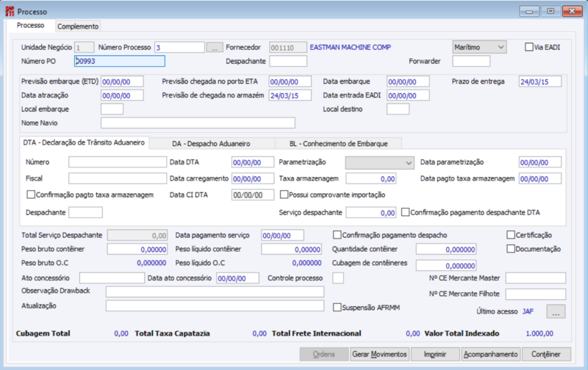The height and width of the screenshot is (370, 588).
Task: Click the Número PO input field
Action: click(120, 62)
